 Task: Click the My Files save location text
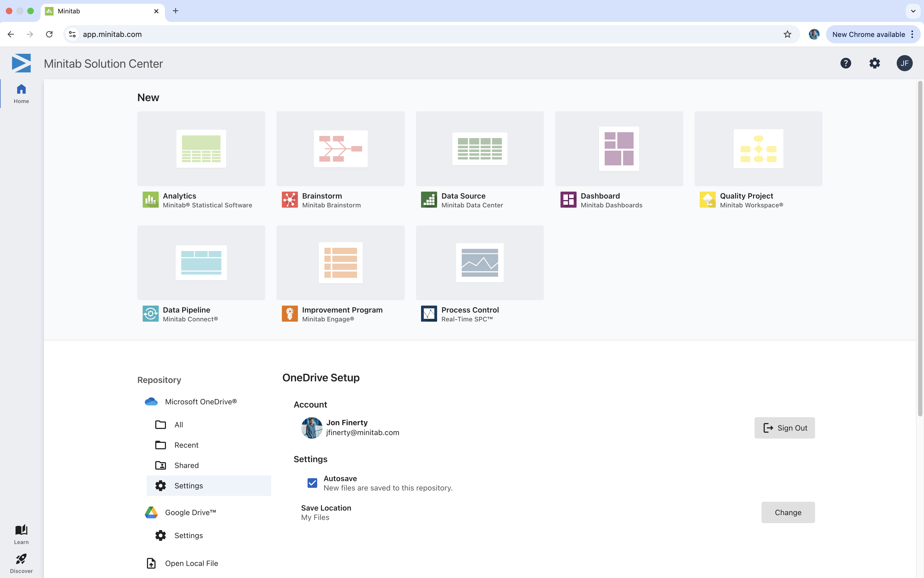(315, 518)
